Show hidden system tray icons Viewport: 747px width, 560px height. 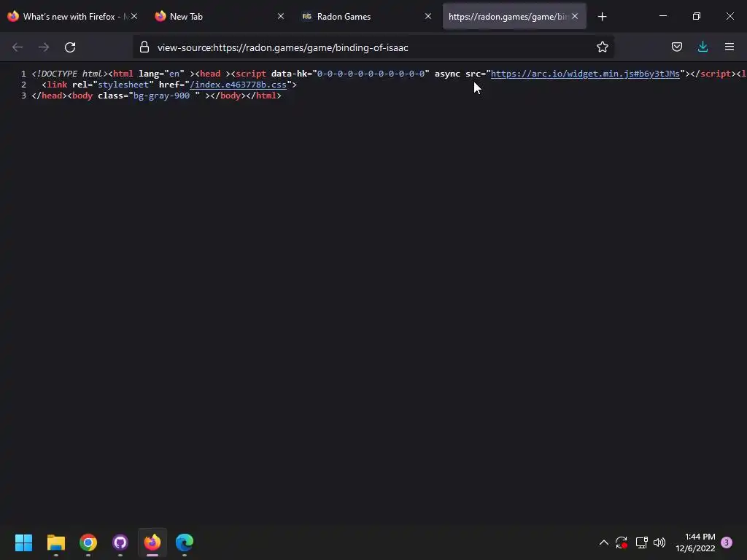(603, 542)
